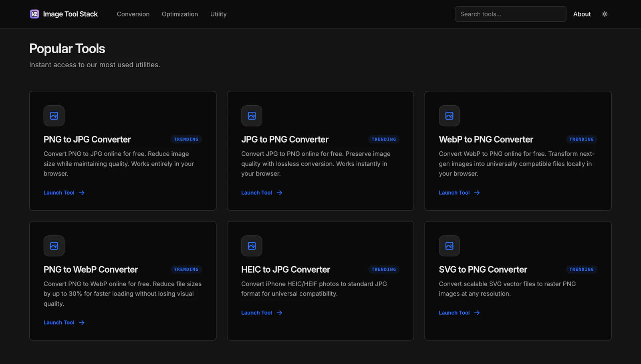Launch the HEIC to JPG Converter tool
Screen dimensions: 641x364
(262, 313)
